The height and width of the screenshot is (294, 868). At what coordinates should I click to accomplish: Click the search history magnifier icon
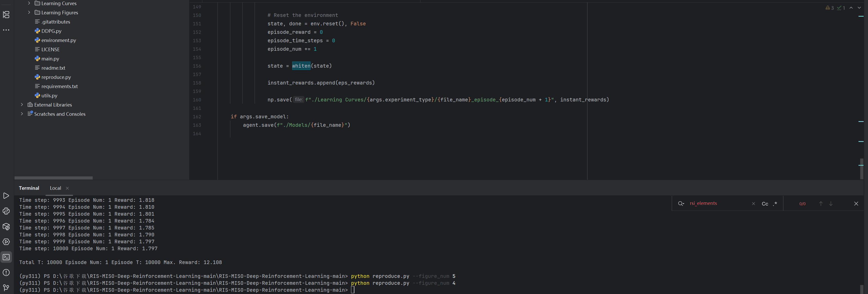click(681, 204)
